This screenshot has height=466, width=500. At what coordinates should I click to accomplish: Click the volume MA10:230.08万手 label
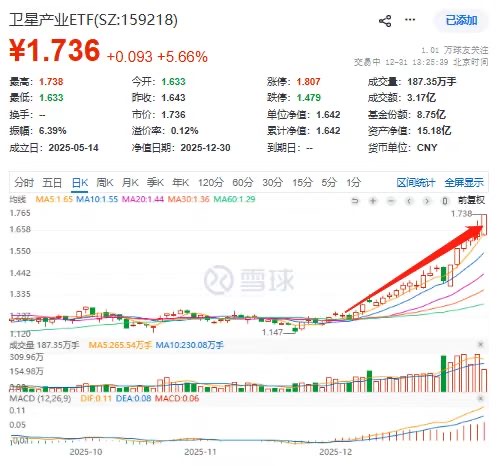click(189, 345)
